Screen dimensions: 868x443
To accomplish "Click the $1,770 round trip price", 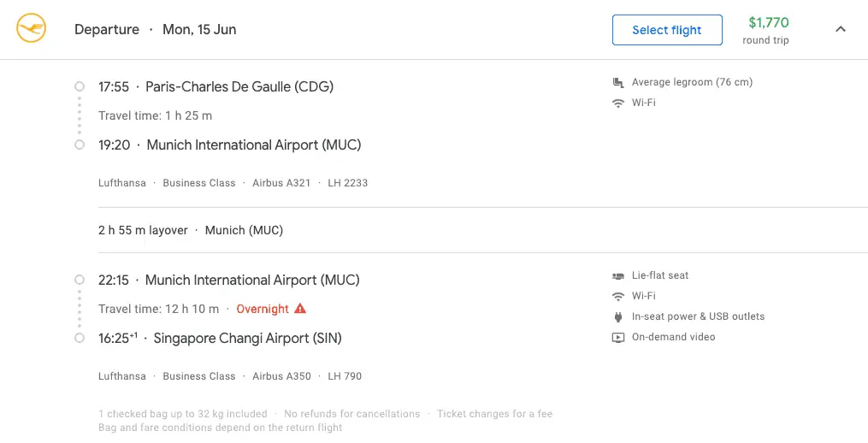I will click(768, 23).
